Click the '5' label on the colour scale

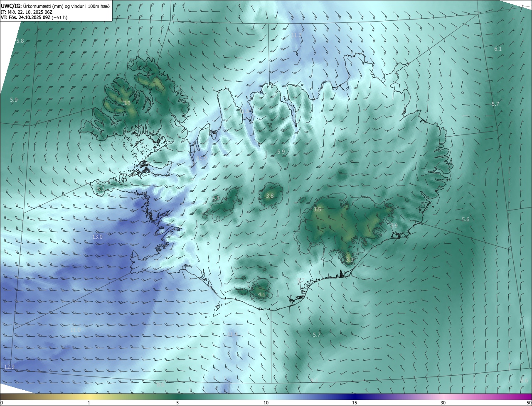(x=177, y=403)
